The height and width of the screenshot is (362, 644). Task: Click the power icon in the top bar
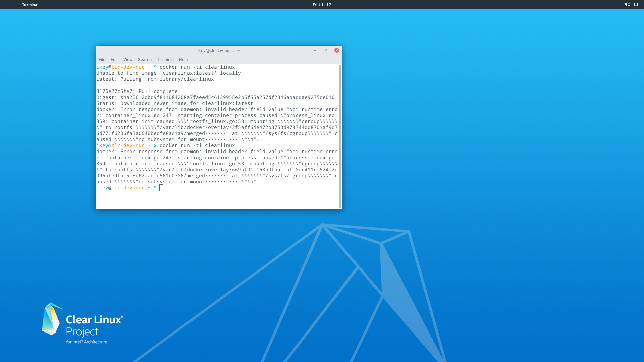point(636,4)
